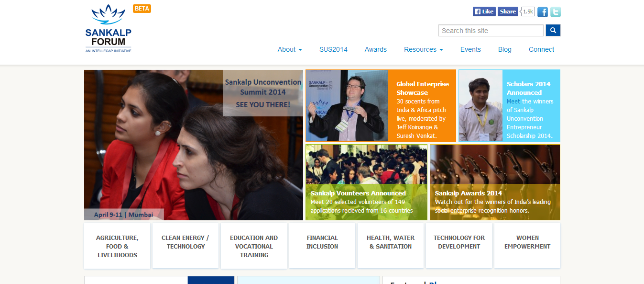Viewport: 644px width, 284px height.
Task: Select the Women Empowerment sector
Action: pos(527,246)
